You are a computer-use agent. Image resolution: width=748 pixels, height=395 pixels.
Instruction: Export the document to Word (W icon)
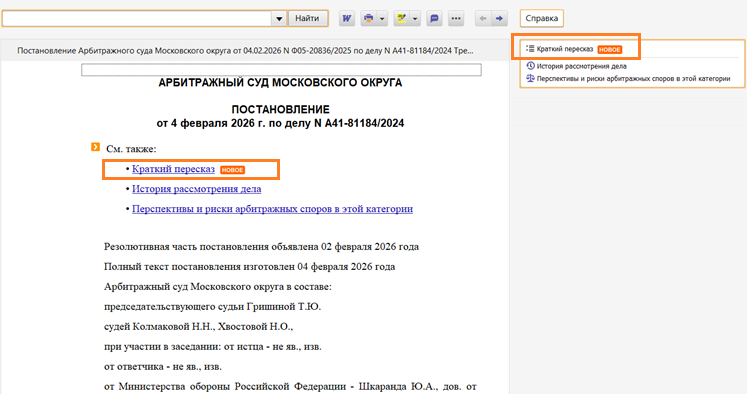pos(347,19)
